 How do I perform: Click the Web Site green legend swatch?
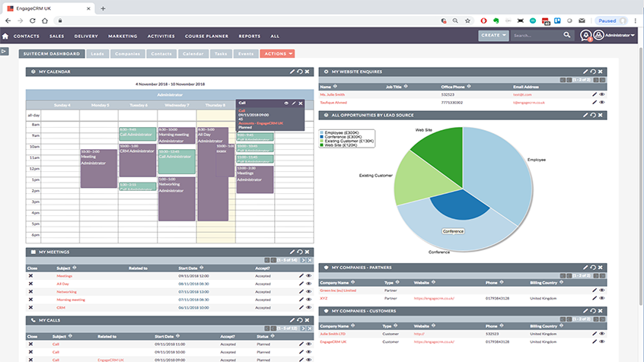click(321, 145)
